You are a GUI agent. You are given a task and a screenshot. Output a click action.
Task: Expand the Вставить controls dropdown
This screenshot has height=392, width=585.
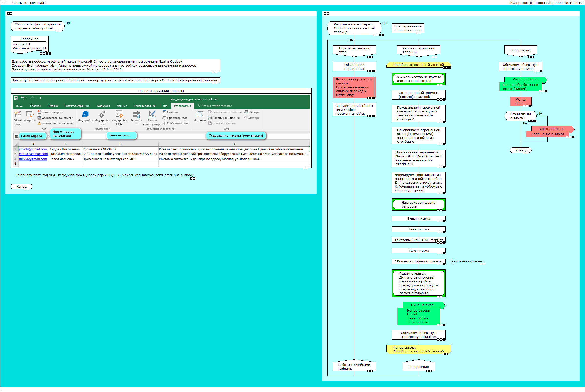point(136,124)
